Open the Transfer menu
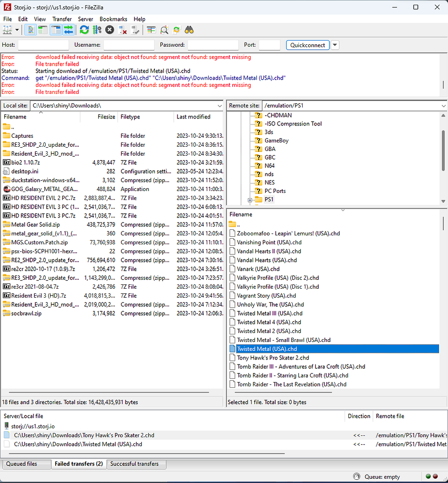The image size is (448, 483). [x=62, y=19]
